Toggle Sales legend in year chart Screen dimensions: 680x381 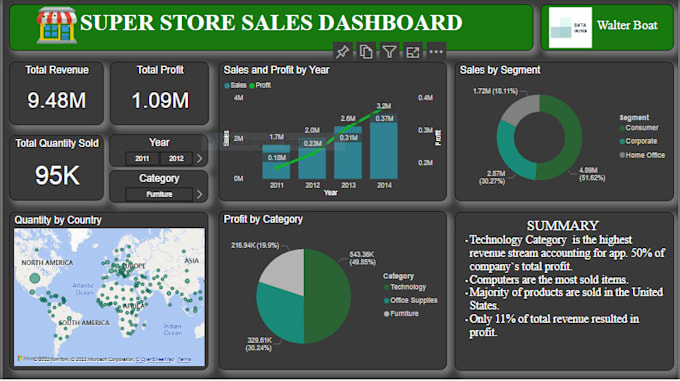point(235,85)
